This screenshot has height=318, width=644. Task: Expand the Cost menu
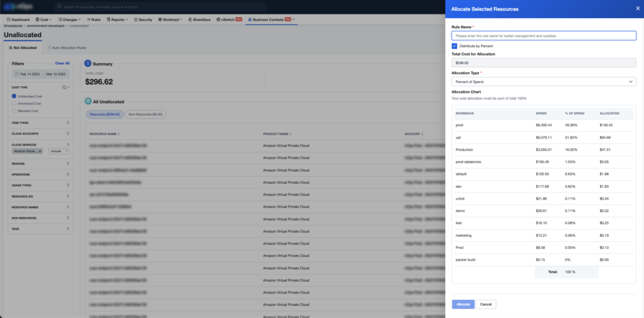[x=43, y=20]
